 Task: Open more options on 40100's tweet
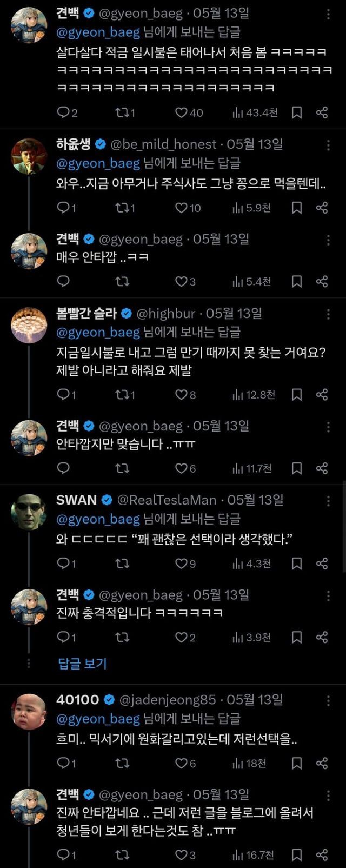tap(328, 700)
